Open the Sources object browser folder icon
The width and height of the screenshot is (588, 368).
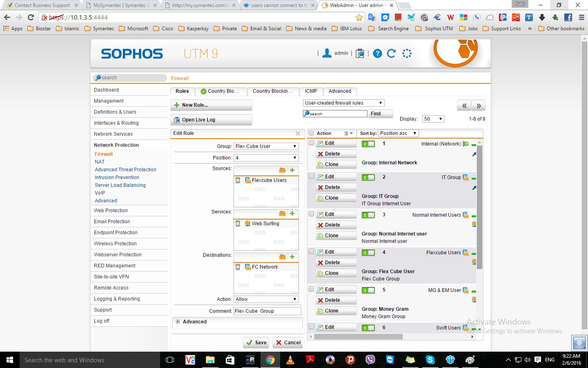point(282,170)
